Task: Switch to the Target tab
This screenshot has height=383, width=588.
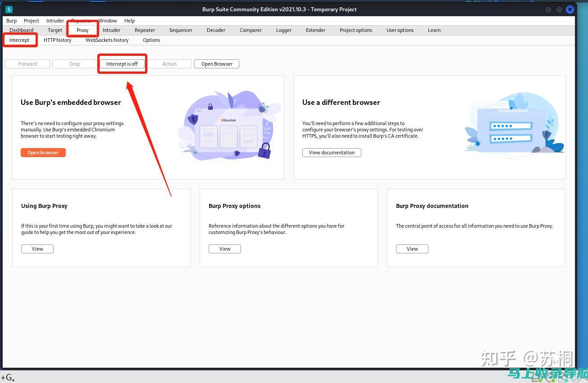Action: pos(55,30)
